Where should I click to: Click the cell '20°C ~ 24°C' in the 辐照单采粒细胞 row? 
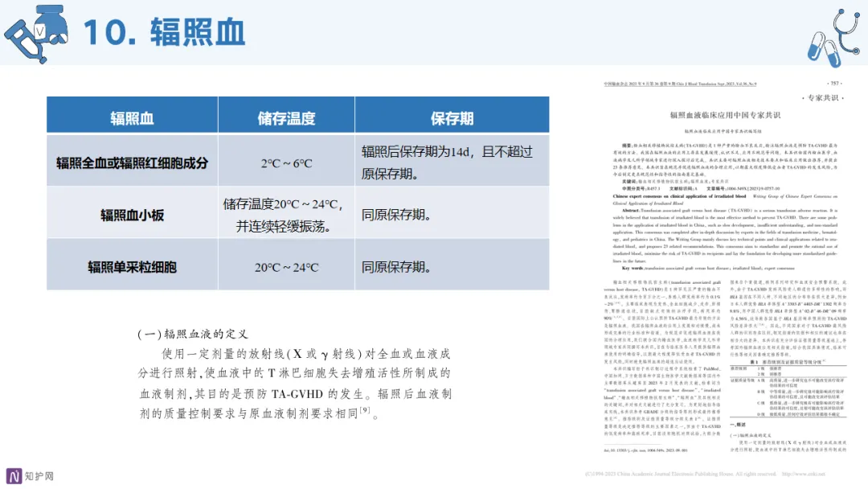click(x=286, y=268)
